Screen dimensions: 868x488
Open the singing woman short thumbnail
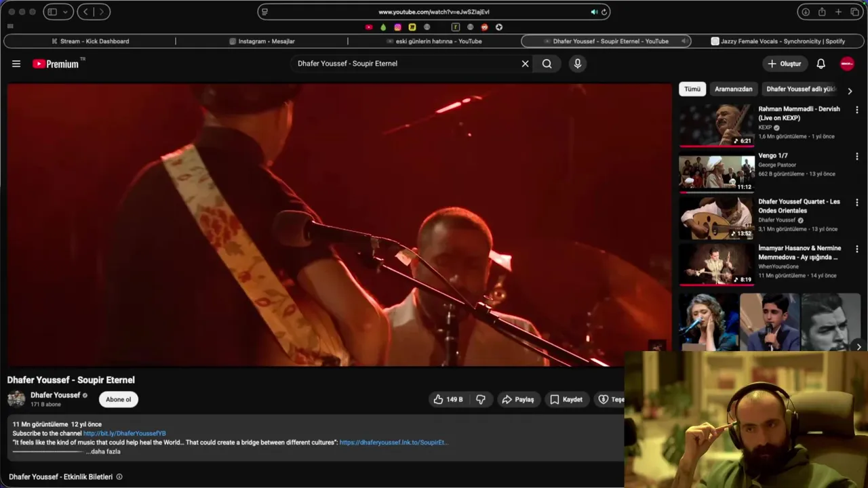click(x=709, y=322)
